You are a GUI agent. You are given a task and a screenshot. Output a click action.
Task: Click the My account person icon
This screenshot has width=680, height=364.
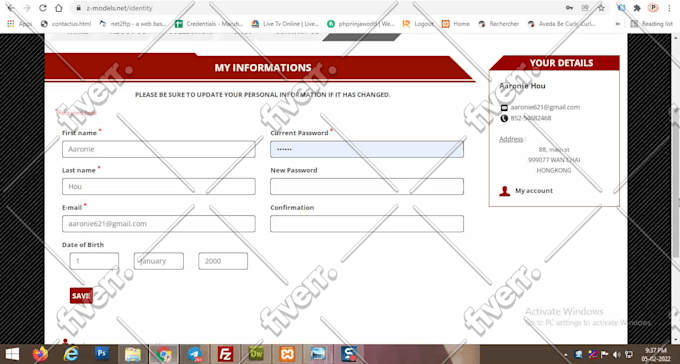(x=504, y=191)
